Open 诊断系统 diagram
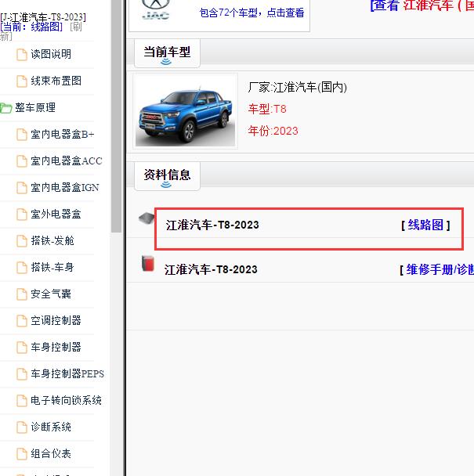 coord(51,427)
